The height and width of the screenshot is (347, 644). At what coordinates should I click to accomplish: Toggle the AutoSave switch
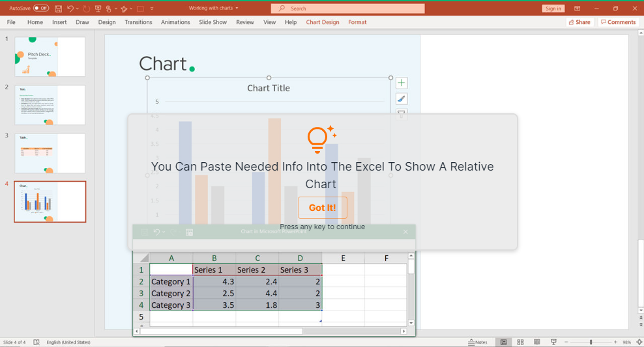pos(41,8)
